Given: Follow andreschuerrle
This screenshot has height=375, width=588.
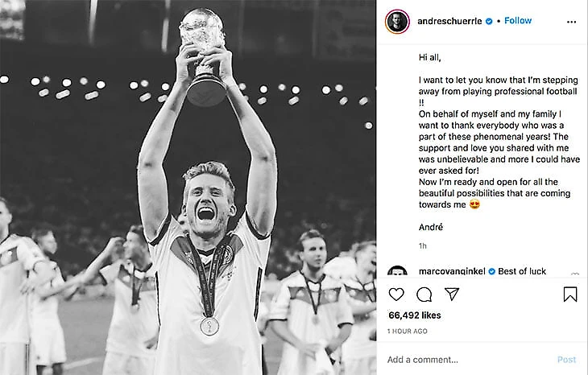Looking at the screenshot, I should coord(518,21).
